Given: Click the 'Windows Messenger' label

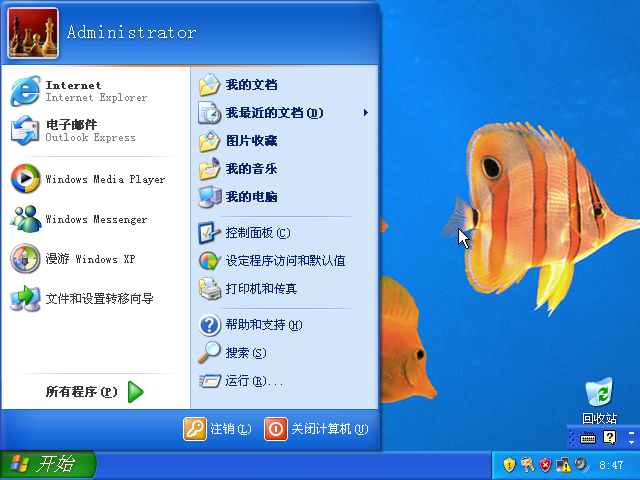Looking at the screenshot, I should coord(96,219).
